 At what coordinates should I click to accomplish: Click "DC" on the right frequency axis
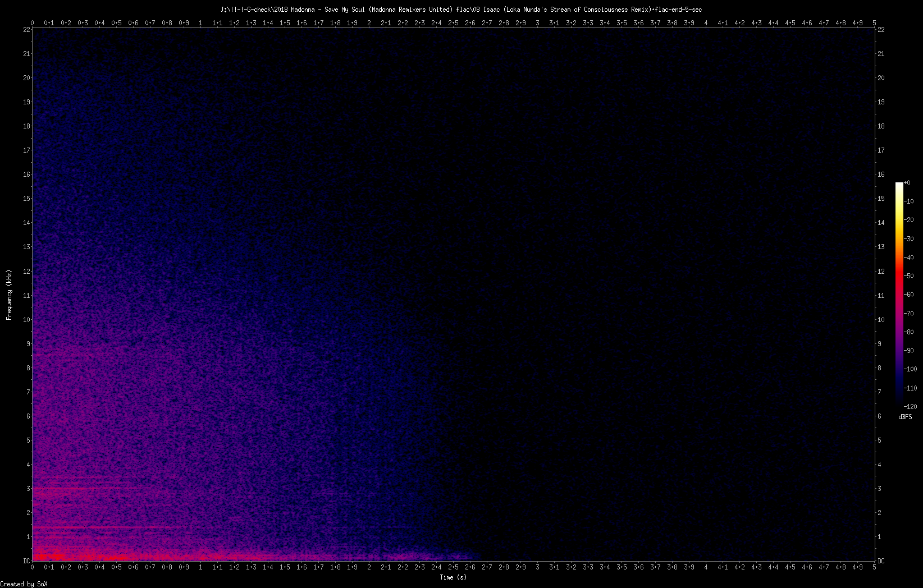(x=881, y=561)
